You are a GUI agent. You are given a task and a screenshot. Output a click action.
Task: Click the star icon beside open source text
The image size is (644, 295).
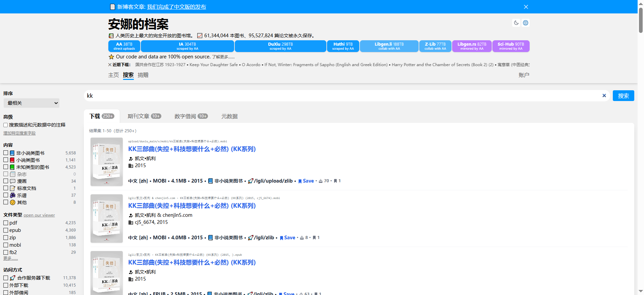(x=111, y=57)
